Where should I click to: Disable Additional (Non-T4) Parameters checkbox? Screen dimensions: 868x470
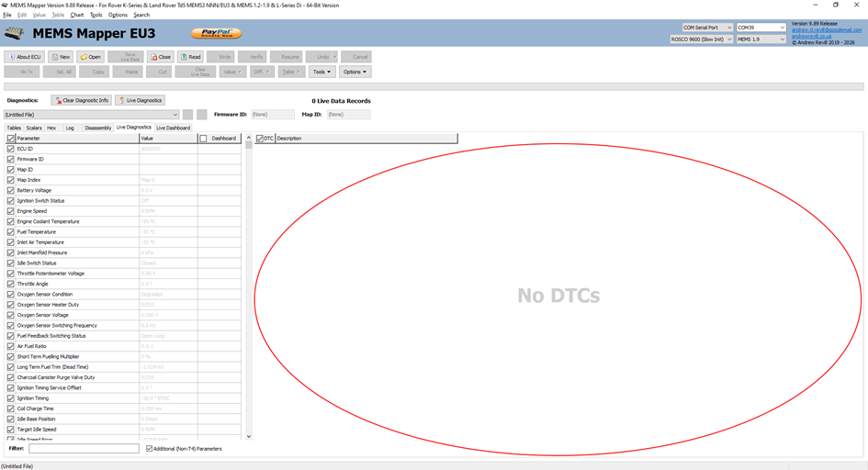click(x=150, y=449)
